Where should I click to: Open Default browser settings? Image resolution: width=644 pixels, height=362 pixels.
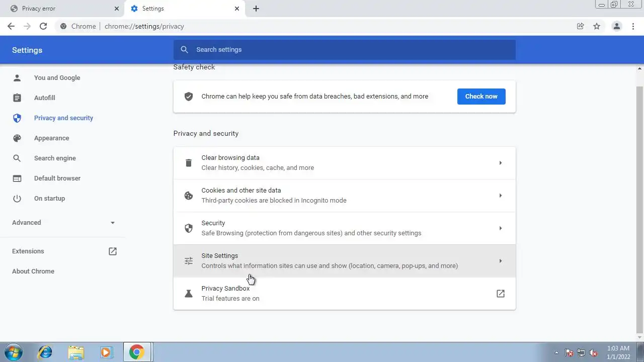click(57, 178)
